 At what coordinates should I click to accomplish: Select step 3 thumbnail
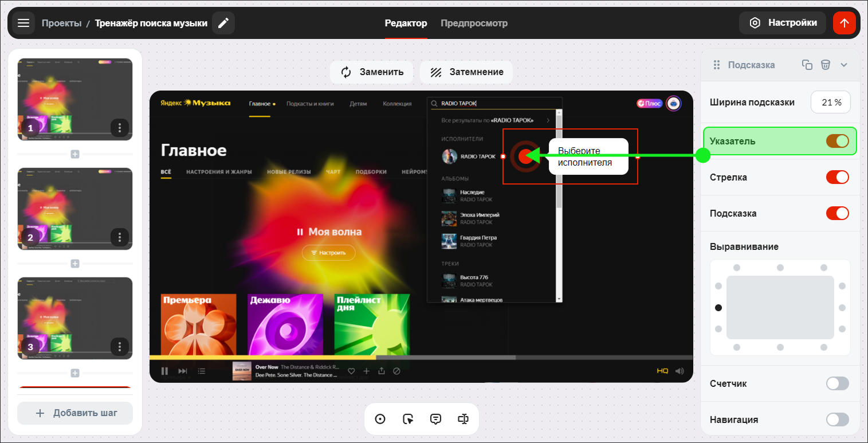coord(75,318)
